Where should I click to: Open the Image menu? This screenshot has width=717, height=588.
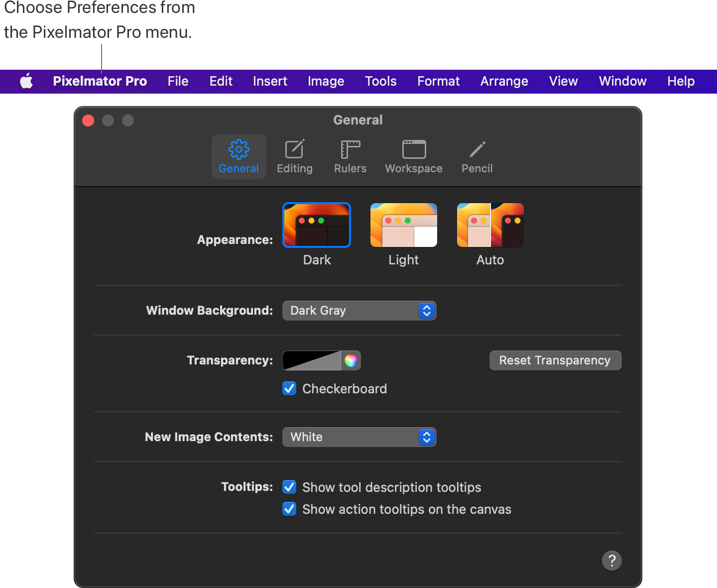click(326, 81)
